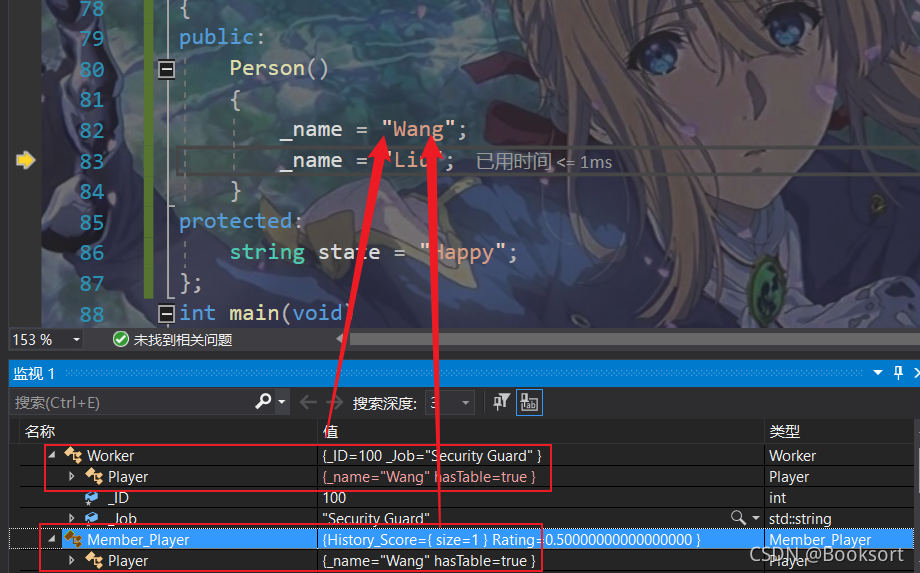Click the watch search box (Ctrl+E)
This screenshot has width=920, height=573.
[x=132, y=402]
